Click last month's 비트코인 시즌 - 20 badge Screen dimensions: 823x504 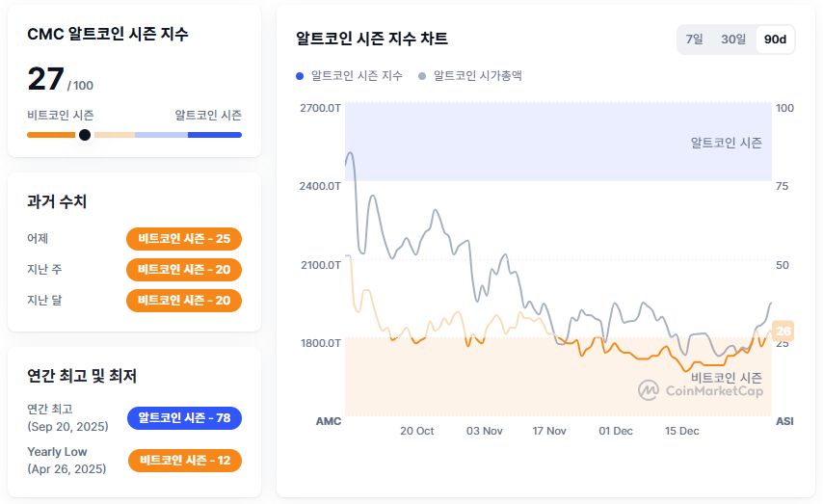click(184, 301)
